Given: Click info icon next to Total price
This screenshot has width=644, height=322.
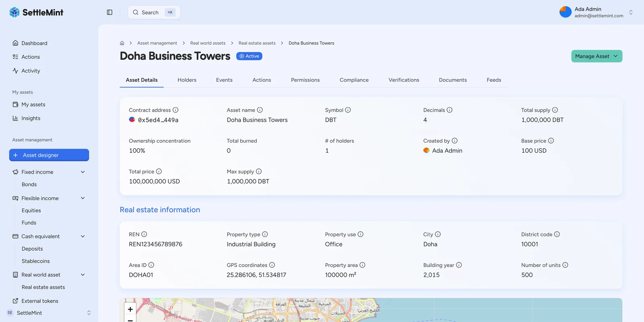Looking at the screenshot, I should (159, 171).
